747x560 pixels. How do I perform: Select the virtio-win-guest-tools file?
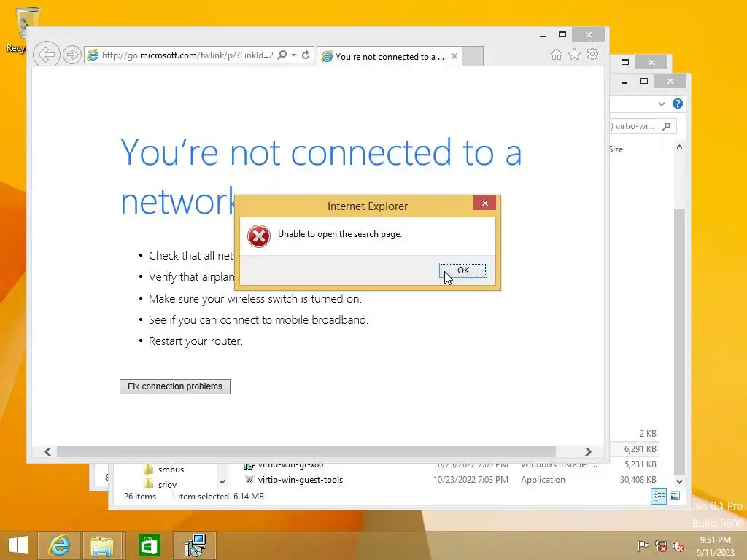click(x=300, y=480)
